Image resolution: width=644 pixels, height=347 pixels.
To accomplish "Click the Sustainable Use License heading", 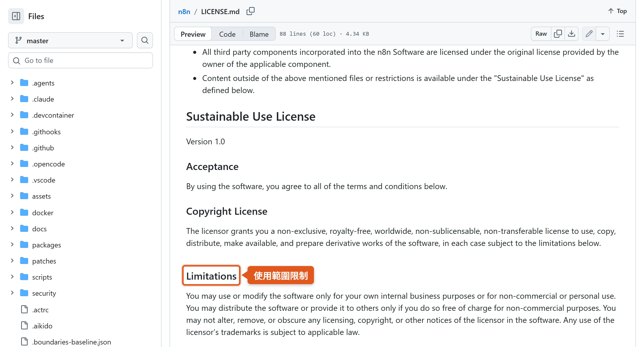I will point(251,116).
